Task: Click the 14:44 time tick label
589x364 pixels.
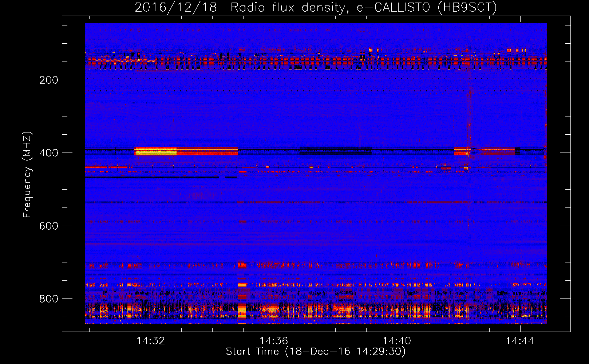Action: [520, 341]
